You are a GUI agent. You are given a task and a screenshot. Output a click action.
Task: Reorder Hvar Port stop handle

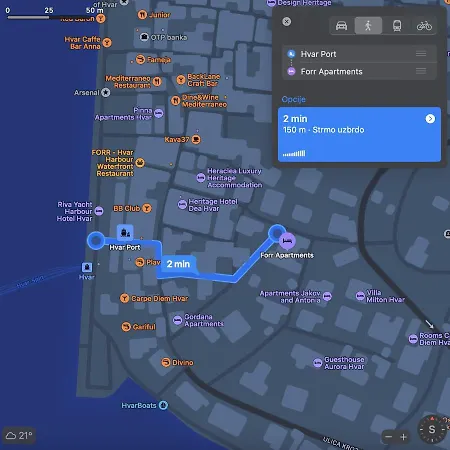point(421,54)
